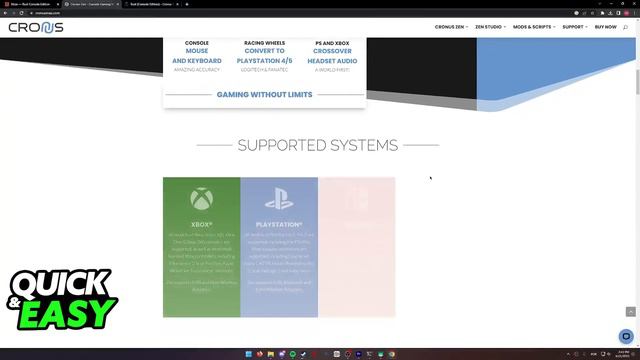
Task: Switch to the first Rust Console Edition tab
Action: click(30, 4)
